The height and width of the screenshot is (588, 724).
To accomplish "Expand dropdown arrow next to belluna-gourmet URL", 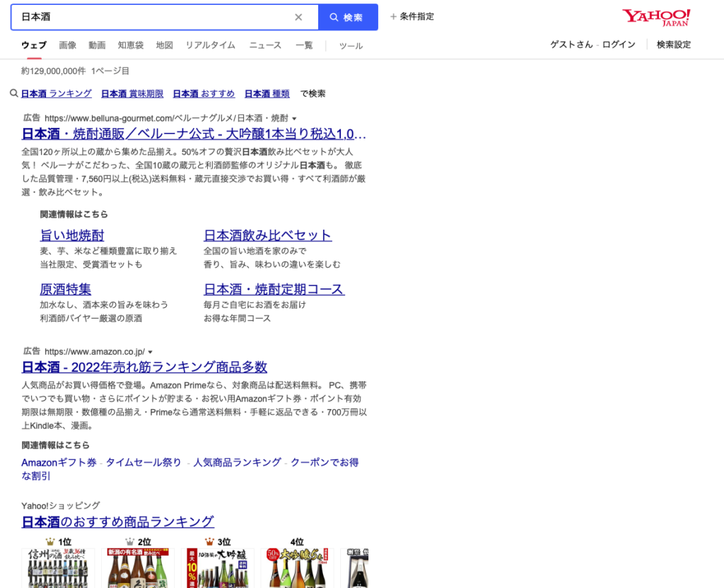I will point(294,119).
